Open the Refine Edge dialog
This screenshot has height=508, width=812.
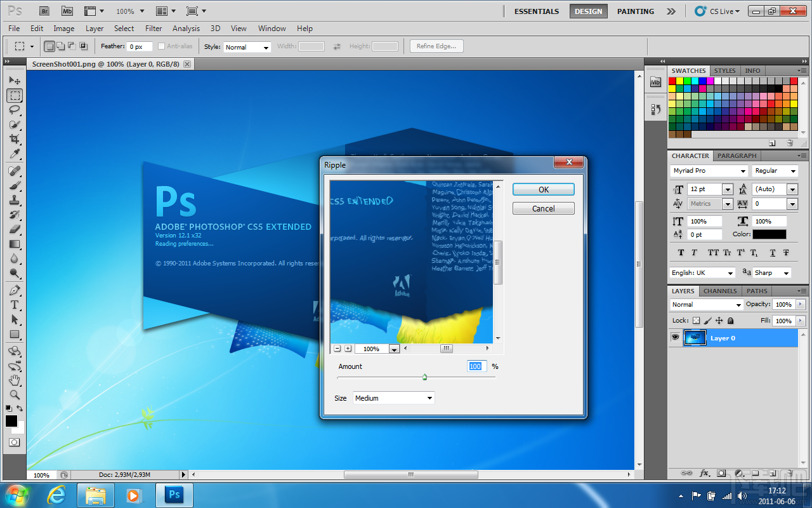[x=436, y=46]
